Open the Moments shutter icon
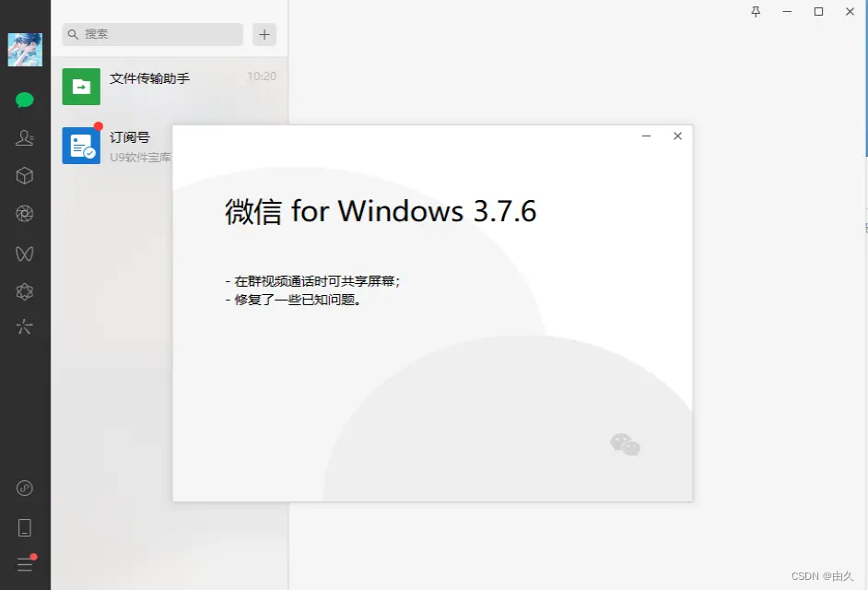868x590 pixels. click(x=24, y=213)
